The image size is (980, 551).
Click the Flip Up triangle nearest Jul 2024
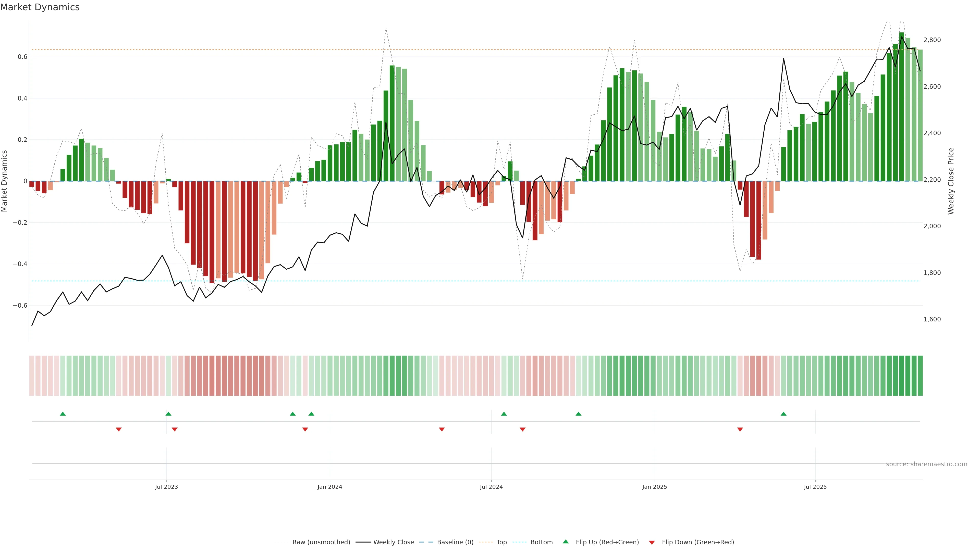point(504,414)
